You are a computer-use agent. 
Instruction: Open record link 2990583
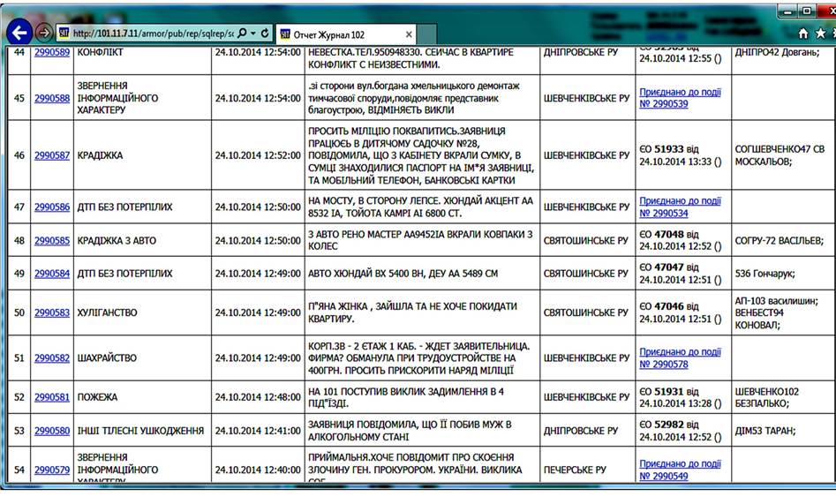click(x=52, y=312)
